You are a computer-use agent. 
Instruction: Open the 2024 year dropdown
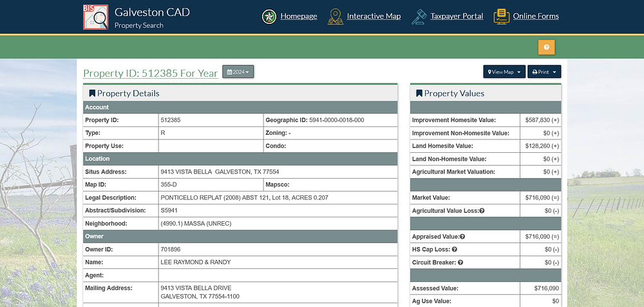click(x=238, y=72)
